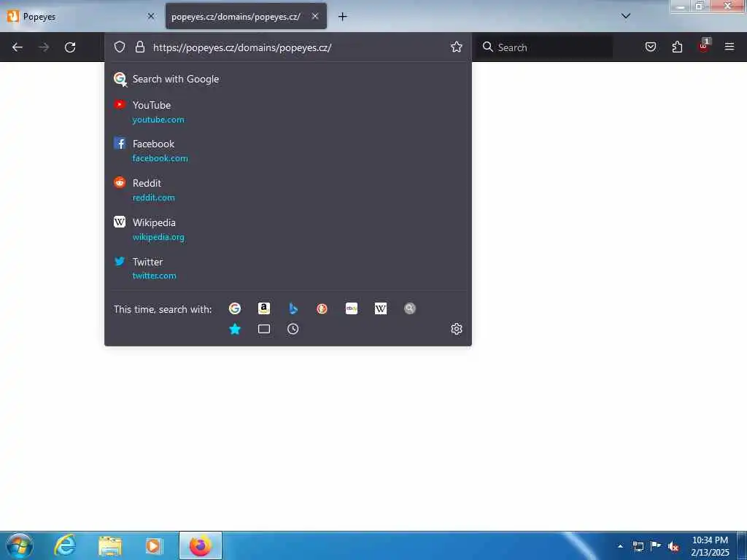Search this time with Wikipedia icon
Screen dimensions: 747x560
(x=381, y=308)
